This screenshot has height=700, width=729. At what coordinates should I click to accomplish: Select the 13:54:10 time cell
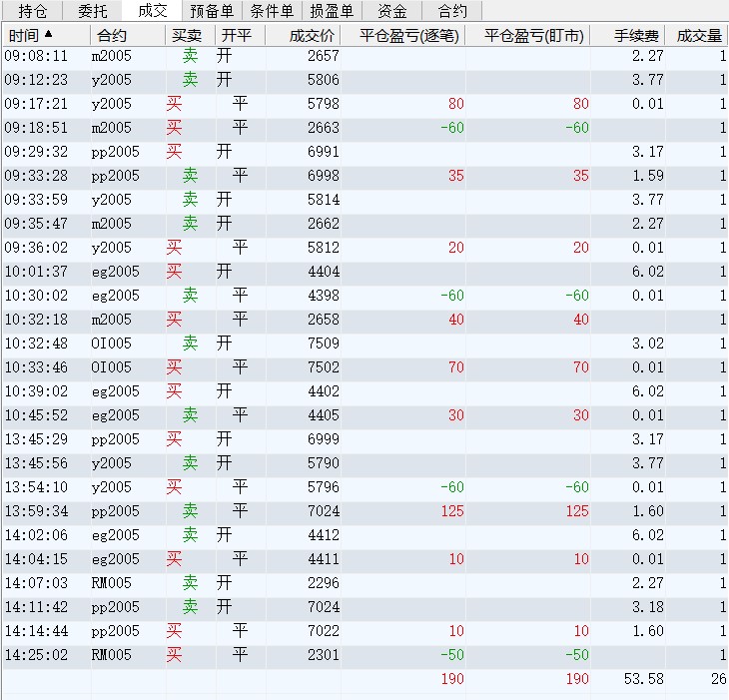(x=36, y=487)
